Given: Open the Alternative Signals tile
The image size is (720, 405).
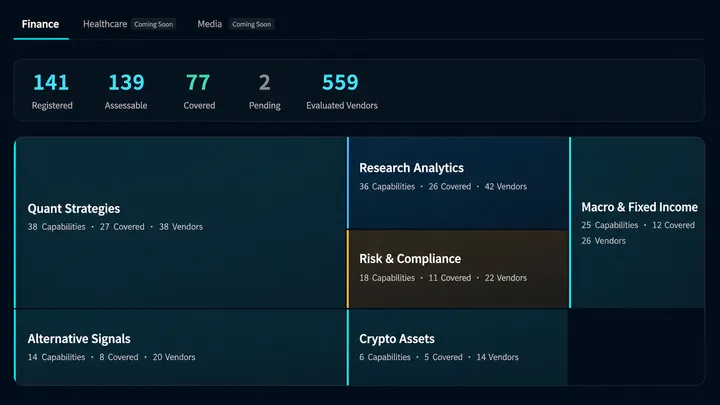Looking at the screenshot, I should coord(180,347).
